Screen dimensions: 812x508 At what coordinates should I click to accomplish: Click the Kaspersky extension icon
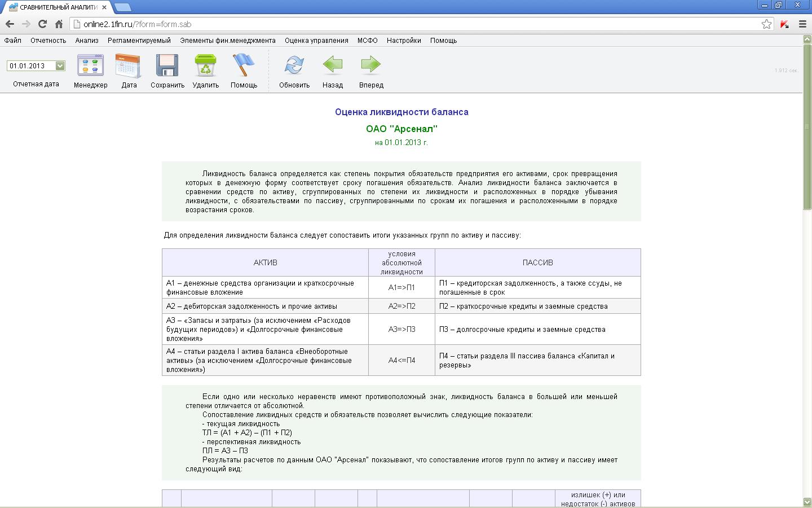pos(784,24)
